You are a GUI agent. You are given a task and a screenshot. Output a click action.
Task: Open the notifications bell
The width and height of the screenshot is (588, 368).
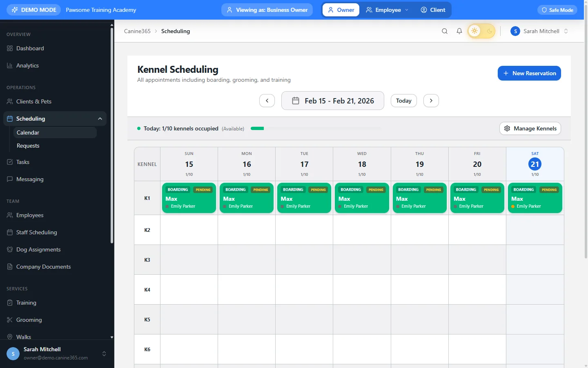pos(459,31)
